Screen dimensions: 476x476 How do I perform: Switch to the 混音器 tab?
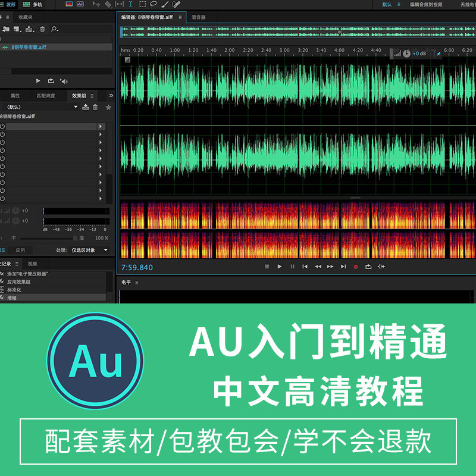point(199,17)
